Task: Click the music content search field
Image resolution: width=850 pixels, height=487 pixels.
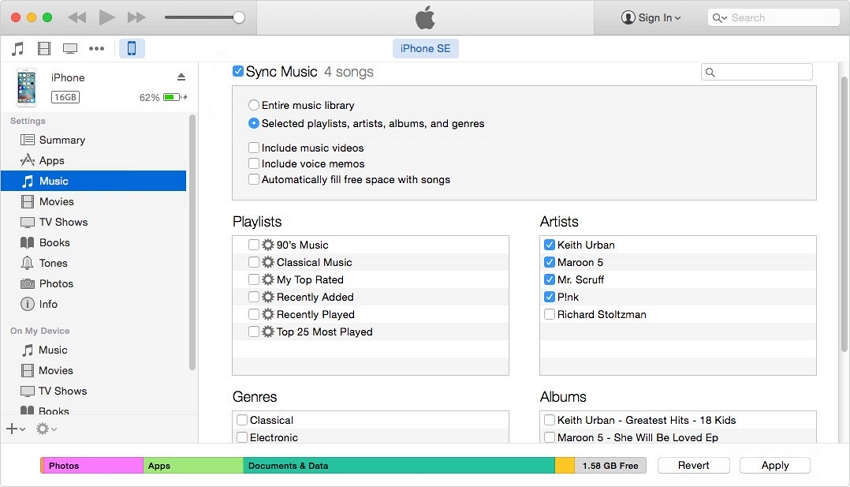Action: pyautogui.click(x=757, y=72)
